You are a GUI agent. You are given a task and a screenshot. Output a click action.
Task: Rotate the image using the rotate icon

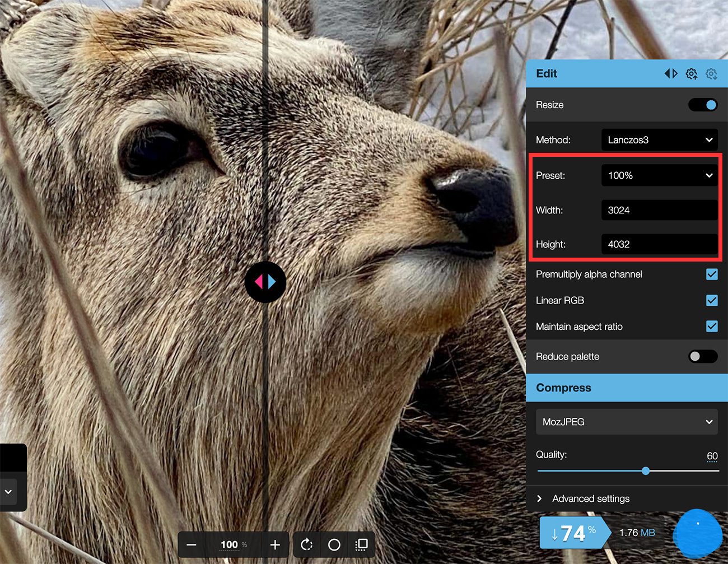[306, 544]
